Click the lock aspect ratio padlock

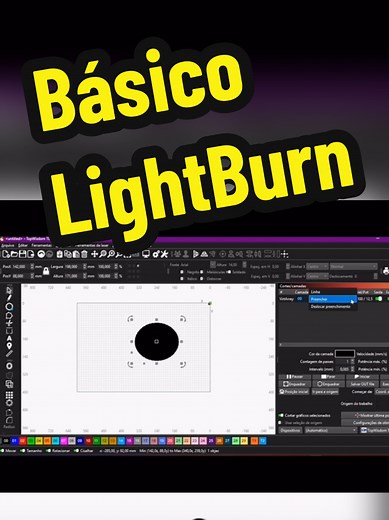click(46, 271)
